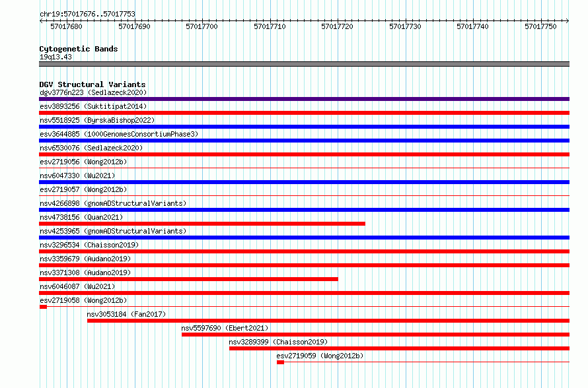588x388 pixels.
Task: Click ruler position 57017730
Action: (x=405, y=26)
